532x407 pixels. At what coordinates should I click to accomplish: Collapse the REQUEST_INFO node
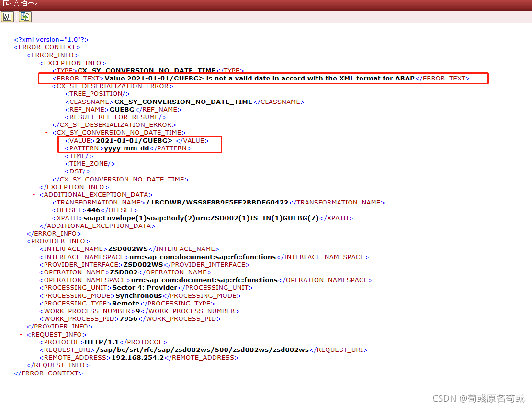click(x=21, y=334)
